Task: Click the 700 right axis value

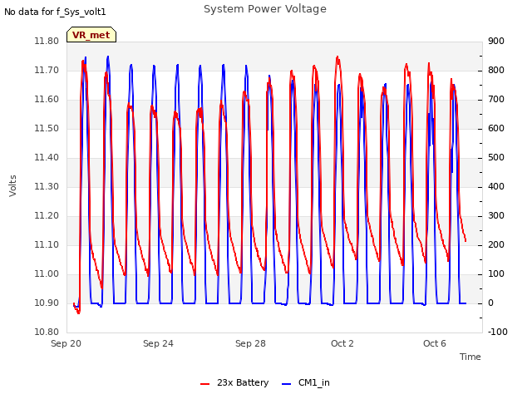Action: coord(496,100)
